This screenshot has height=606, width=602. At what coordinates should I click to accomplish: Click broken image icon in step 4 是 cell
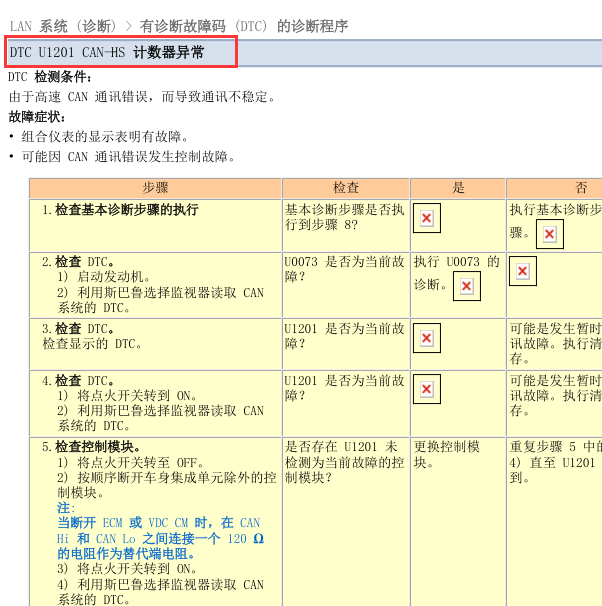tap(427, 389)
